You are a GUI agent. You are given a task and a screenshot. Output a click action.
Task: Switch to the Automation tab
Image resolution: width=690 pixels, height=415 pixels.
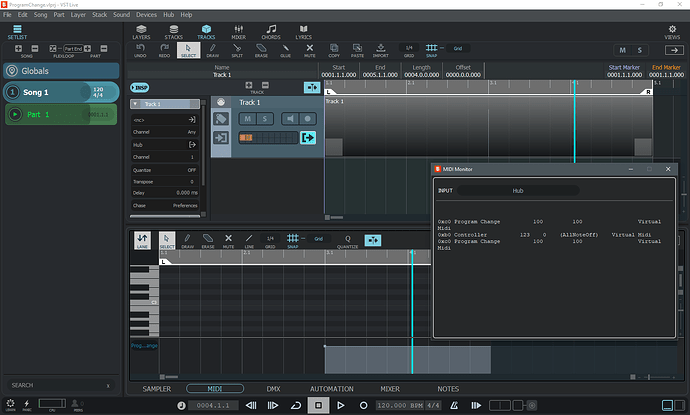(x=331, y=388)
